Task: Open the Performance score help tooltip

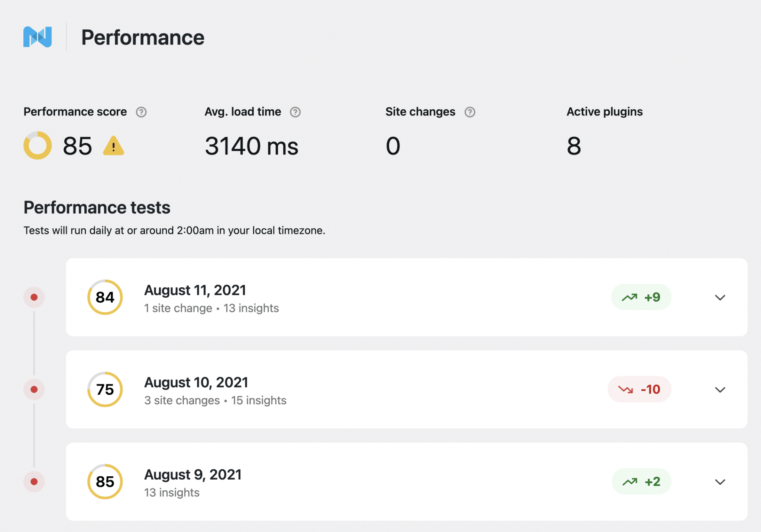Action: 142,112
